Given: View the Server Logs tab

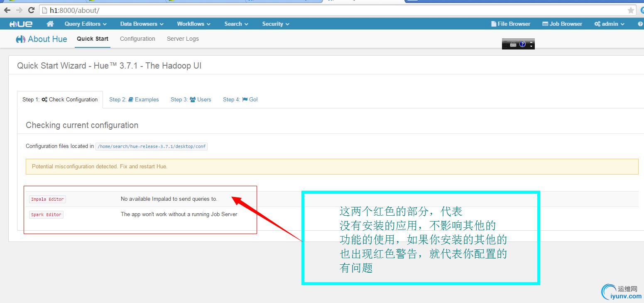Looking at the screenshot, I should [183, 39].
